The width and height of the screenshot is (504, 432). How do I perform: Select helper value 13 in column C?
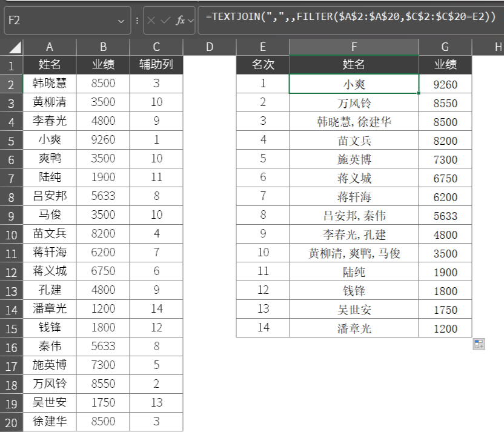(156, 403)
